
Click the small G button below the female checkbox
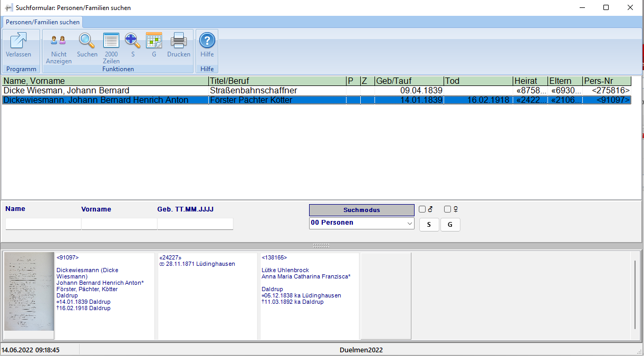[450, 225]
